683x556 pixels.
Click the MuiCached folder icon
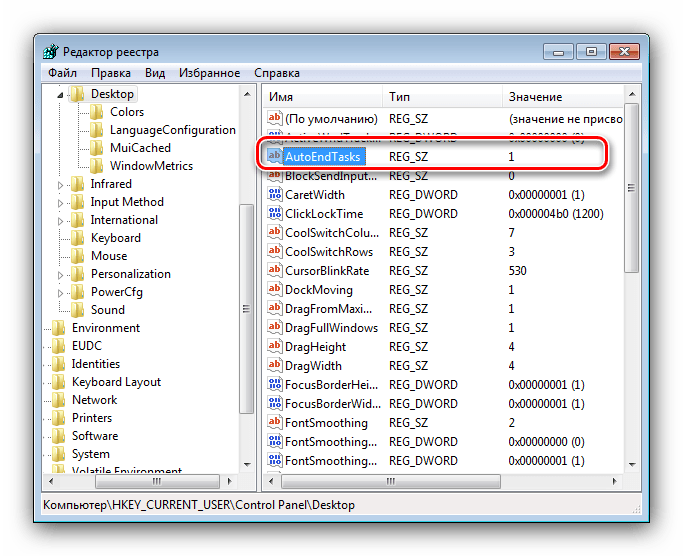pyautogui.click(x=97, y=148)
